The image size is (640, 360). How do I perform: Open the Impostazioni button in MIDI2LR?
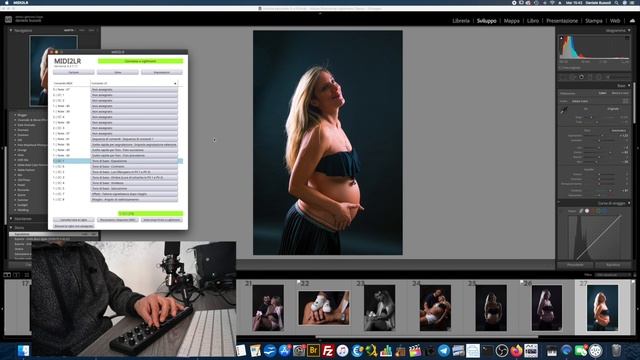(162, 72)
